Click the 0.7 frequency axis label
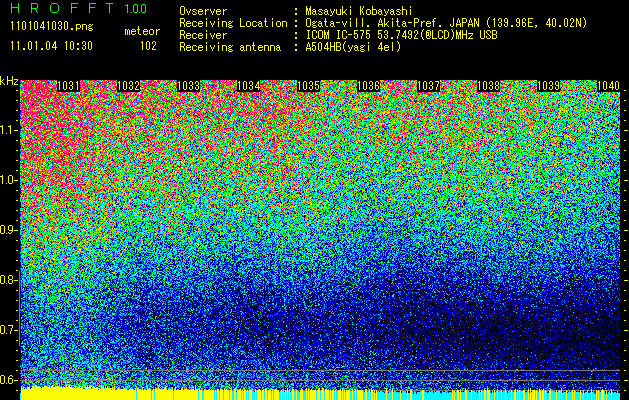Image resolution: width=629 pixels, height=400 pixels. coord(9,330)
